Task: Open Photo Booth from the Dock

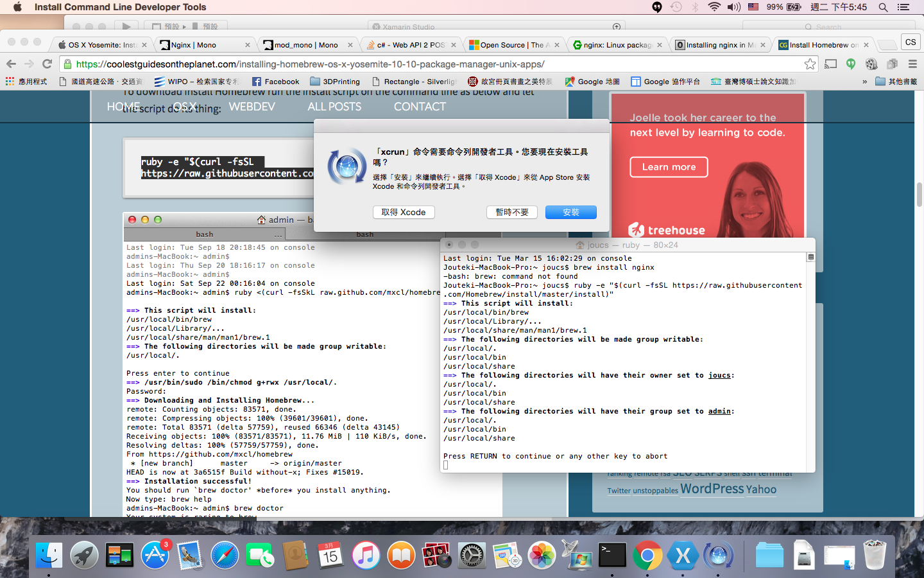Action: (436, 556)
